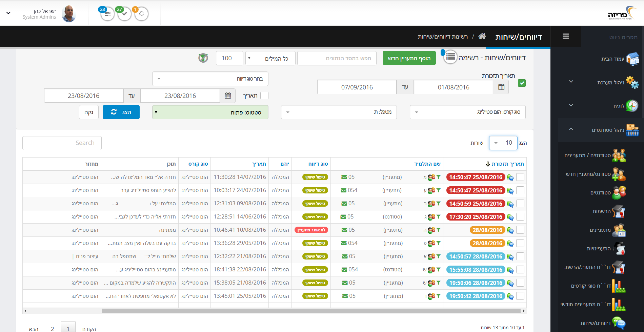Open סטודנטים / מתעניינים sidebar item

coord(595,155)
